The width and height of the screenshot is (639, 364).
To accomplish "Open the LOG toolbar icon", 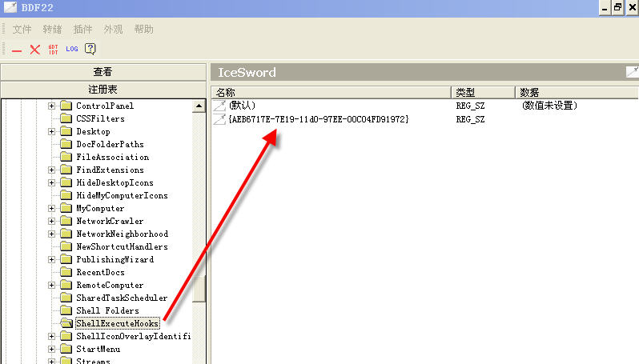I will coord(72,49).
